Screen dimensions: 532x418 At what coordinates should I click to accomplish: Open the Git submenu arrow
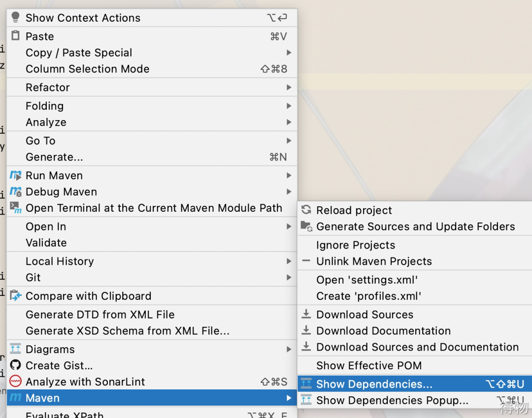click(289, 278)
